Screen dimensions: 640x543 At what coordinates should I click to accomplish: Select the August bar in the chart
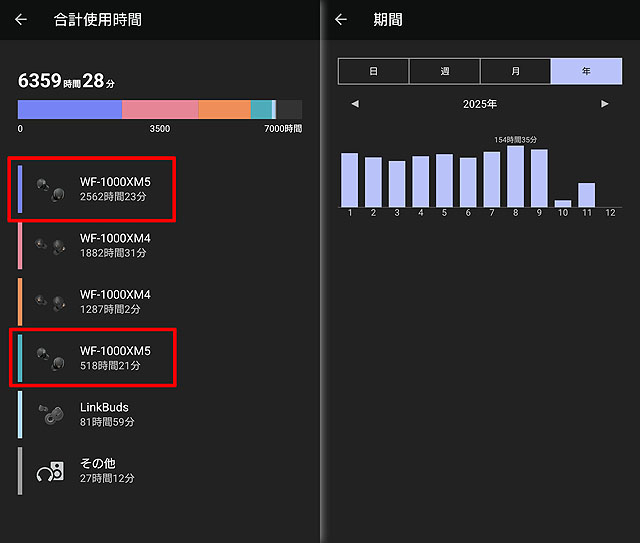(x=515, y=177)
